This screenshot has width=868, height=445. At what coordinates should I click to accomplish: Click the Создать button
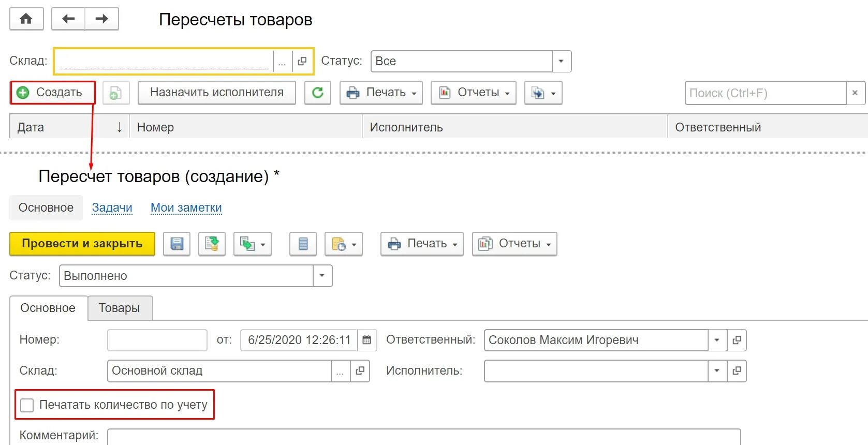click(53, 93)
